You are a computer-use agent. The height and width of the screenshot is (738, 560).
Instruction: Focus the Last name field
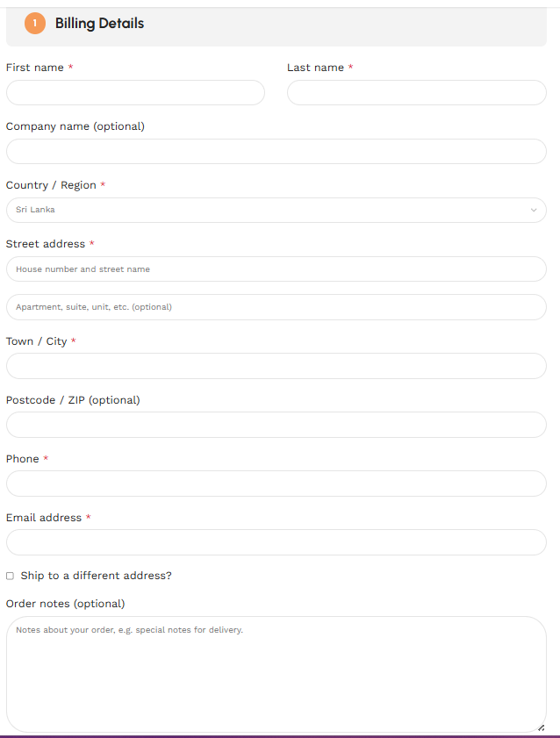point(417,92)
